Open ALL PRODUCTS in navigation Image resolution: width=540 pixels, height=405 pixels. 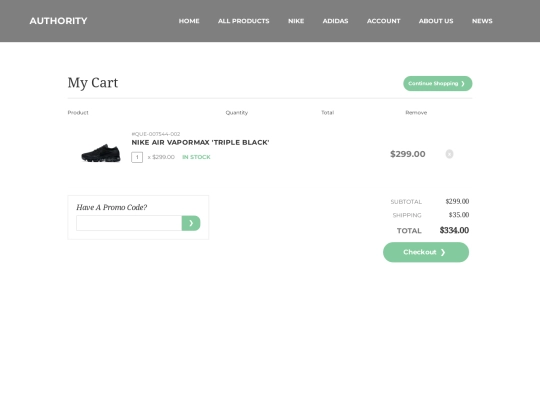pos(243,21)
